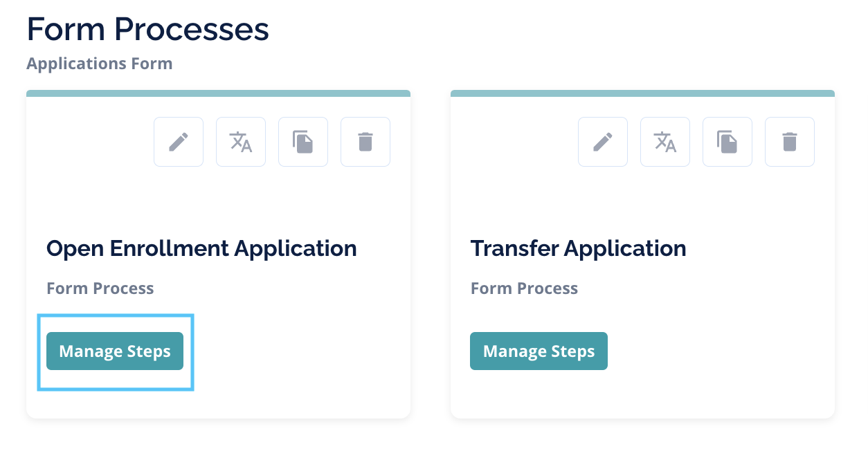This screenshot has height=451, width=868.
Task: Click empty space right of Open Enrollment's Manage Steps
Action: click(x=298, y=351)
